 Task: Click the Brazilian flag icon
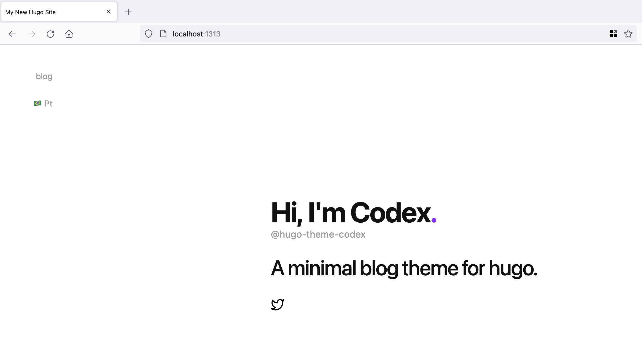coord(38,103)
